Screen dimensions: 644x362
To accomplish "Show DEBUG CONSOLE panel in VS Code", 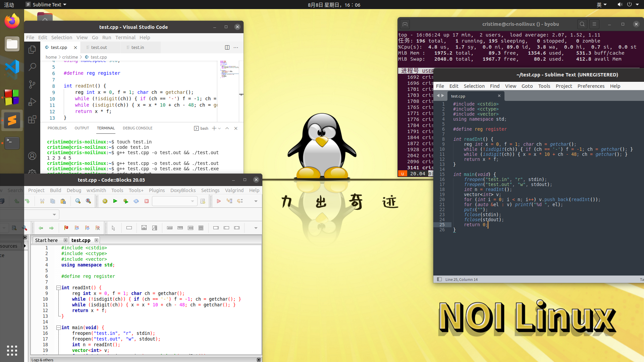I will click(x=138, y=128).
